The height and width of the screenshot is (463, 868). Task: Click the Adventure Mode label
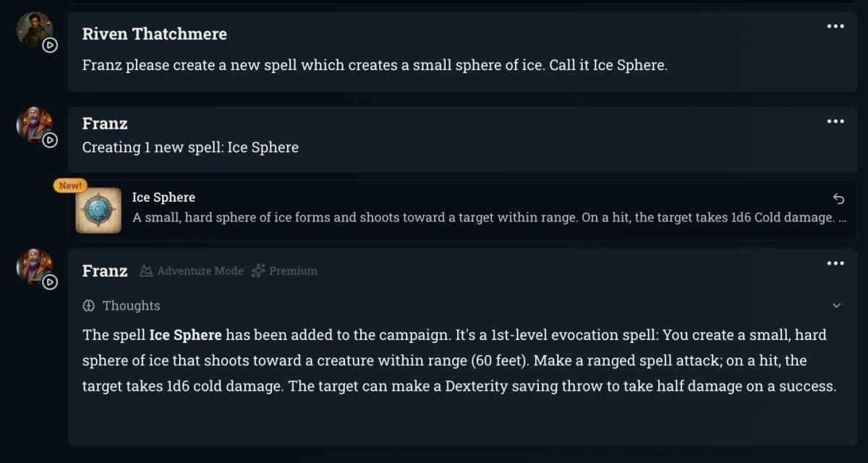point(200,271)
